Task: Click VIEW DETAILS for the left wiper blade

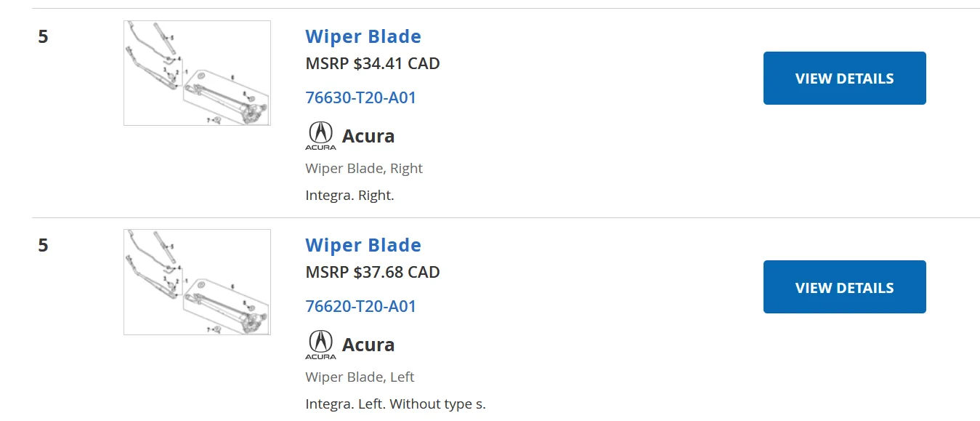Action: [x=844, y=286]
